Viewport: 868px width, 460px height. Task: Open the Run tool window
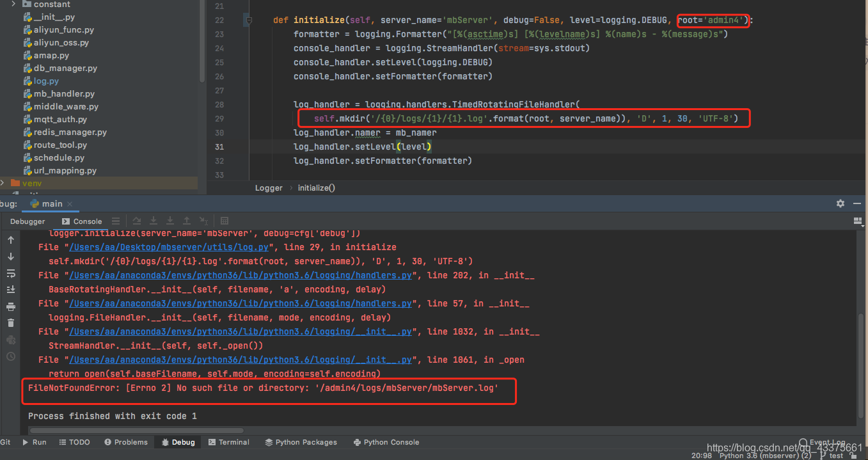coord(35,442)
